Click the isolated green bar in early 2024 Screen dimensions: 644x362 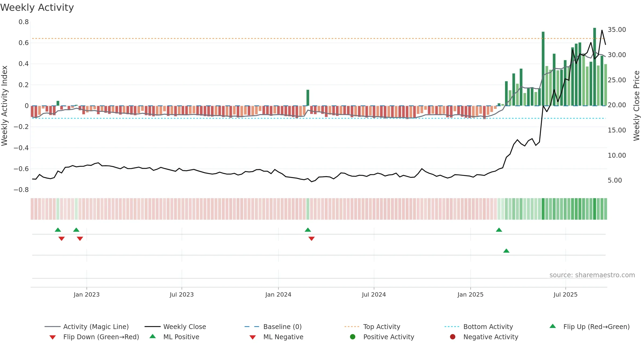pyautogui.click(x=308, y=98)
